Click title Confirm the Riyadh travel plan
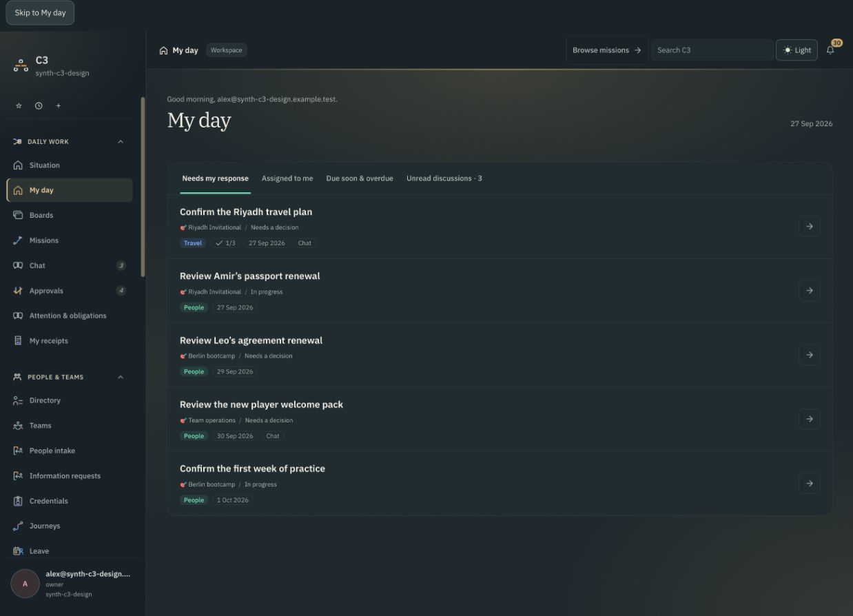 (x=246, y=212)
